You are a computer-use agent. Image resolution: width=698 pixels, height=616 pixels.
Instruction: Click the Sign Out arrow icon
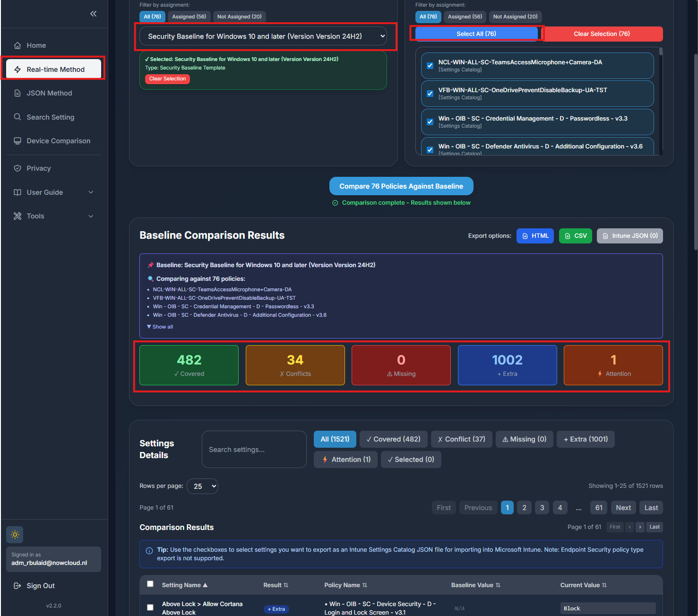17,586
